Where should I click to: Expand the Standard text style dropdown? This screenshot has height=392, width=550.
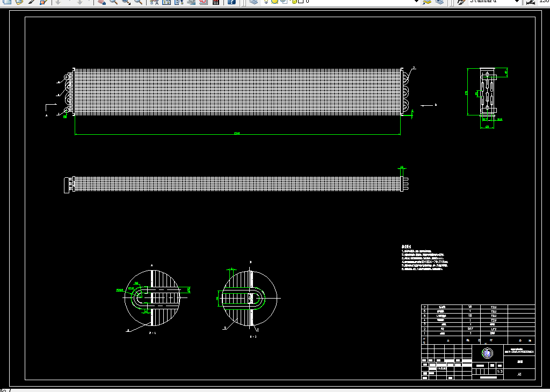click(517, 2)
